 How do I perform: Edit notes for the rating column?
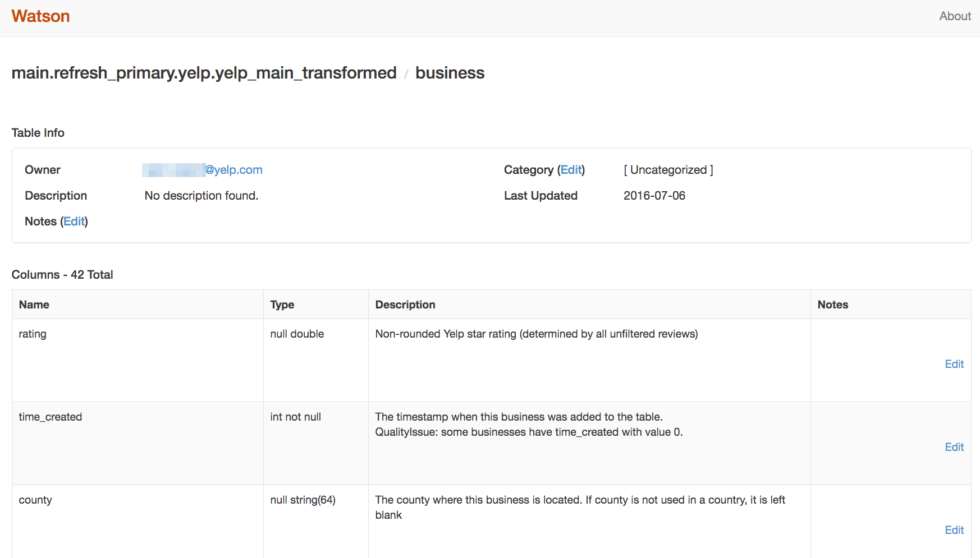pyautogui.click(x=954, y=364)
